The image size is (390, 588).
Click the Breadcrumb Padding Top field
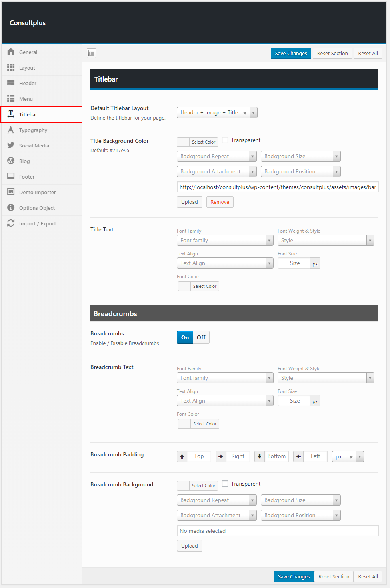[199, 456]
